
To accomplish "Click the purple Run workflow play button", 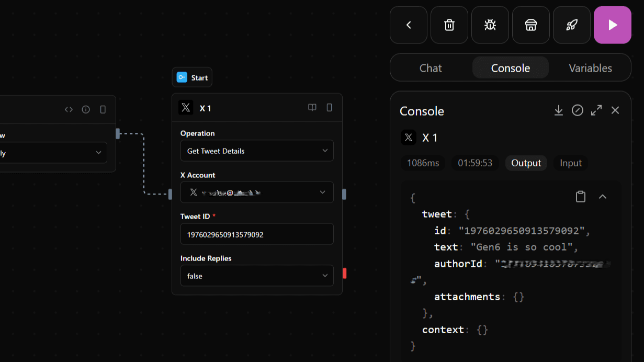I will pyautogui.click(x=612, y=25).
